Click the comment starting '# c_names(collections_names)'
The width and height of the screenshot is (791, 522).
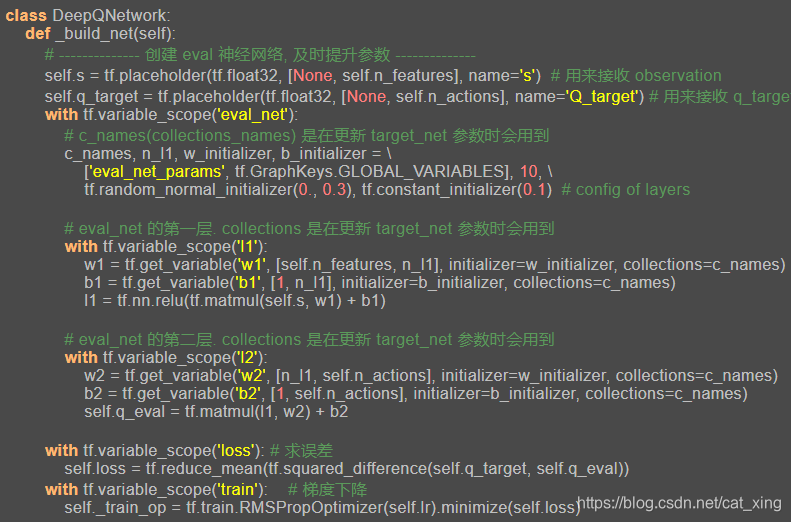(x=306, y=136)
